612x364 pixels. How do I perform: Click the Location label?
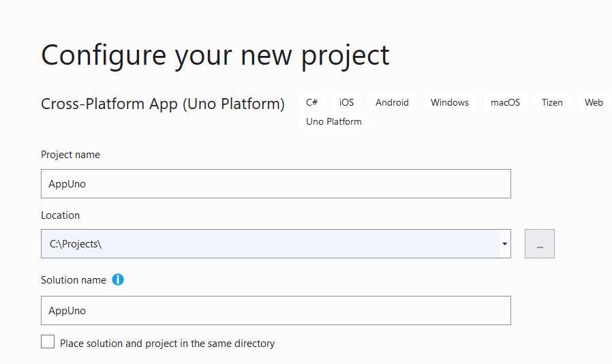tap(60, 215)
